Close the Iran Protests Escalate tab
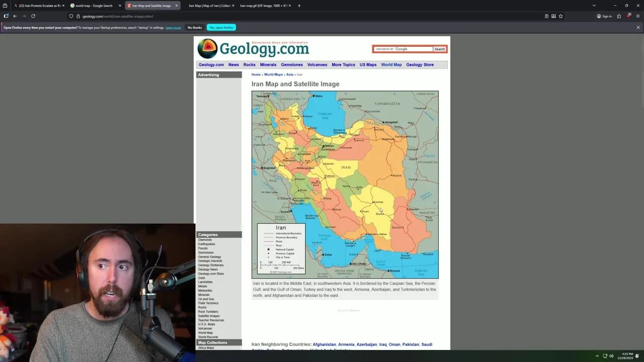644x362 pixels. pyautogui.click(x=63, y=6)
